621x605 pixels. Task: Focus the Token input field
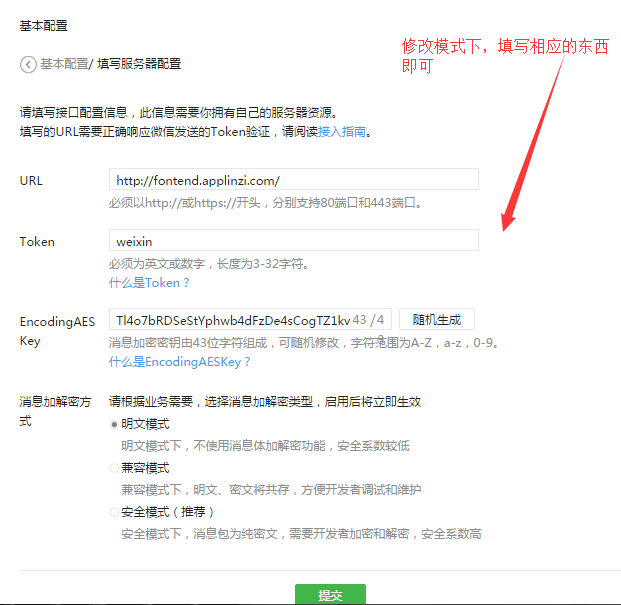[293, 240]
